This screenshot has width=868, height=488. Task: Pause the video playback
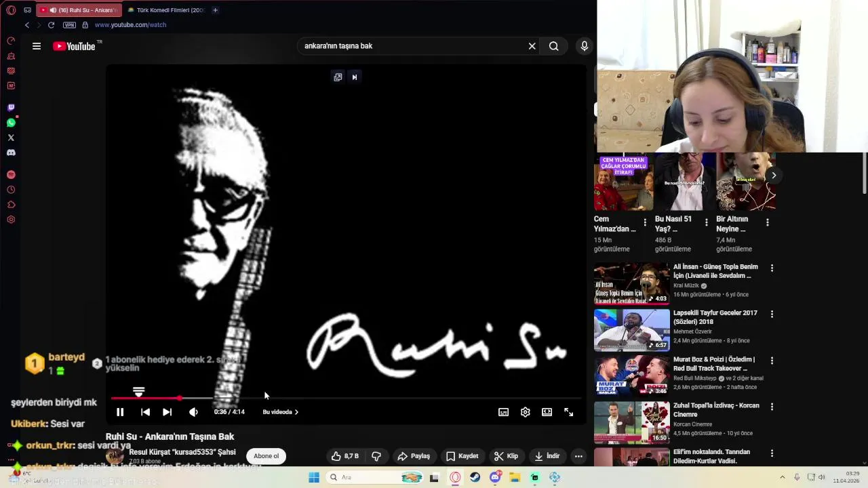coord(120,412)
